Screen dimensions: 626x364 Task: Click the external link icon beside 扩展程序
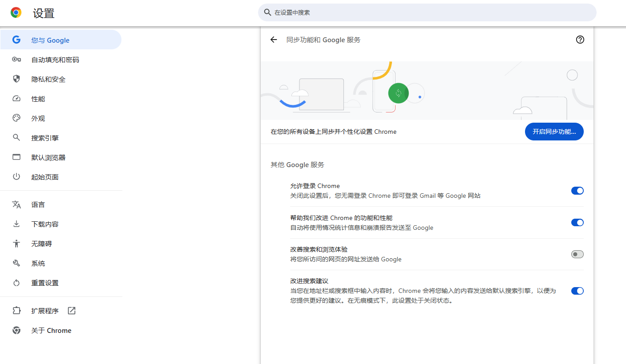[72, 311]
